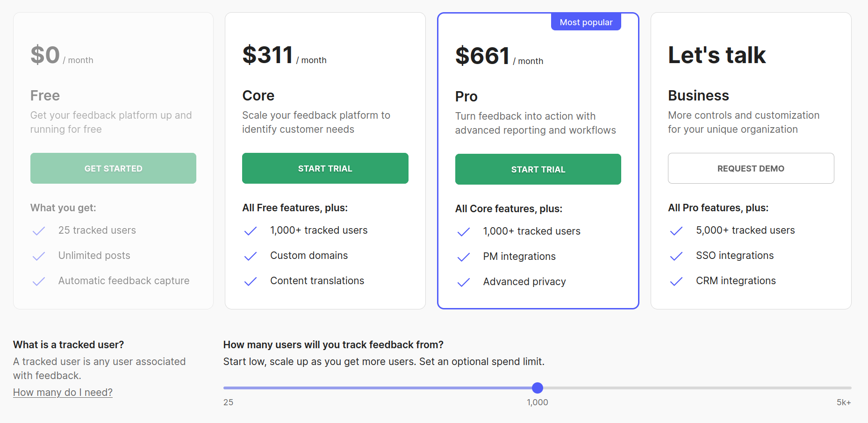Screen dimensions: 868x423
Task: Click the Core plan heading
Action: coord(258,95)
